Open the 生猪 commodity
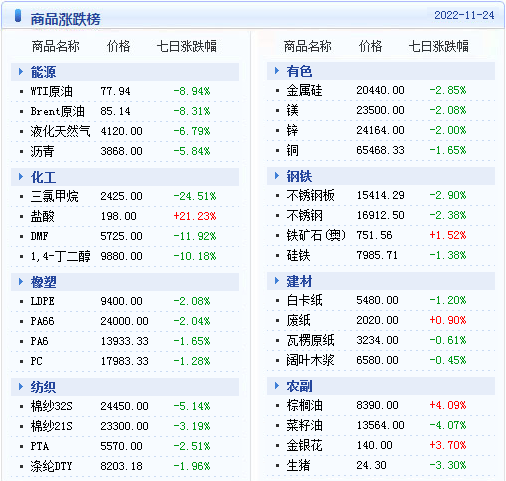 coord(298,465)
